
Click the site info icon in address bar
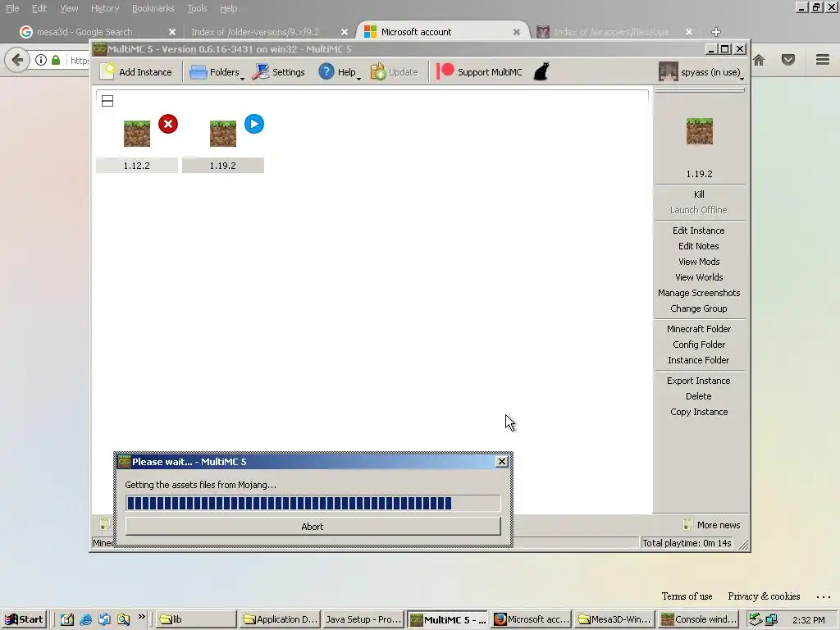(41, 60)
